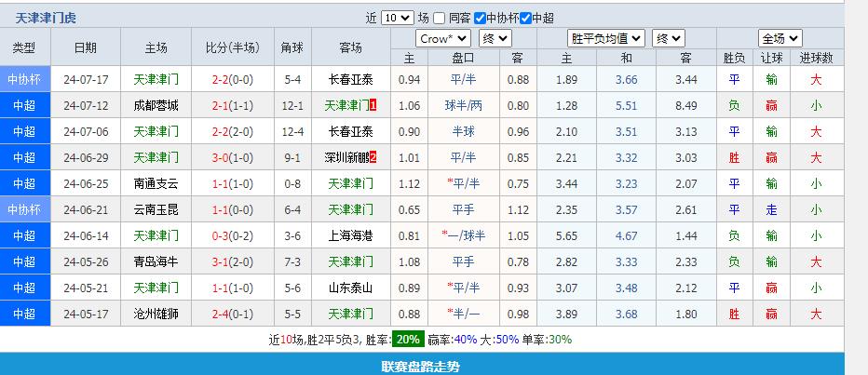Enable the 同客 checkbox
Screen dimensions: 868x375
tap(440, 18)
